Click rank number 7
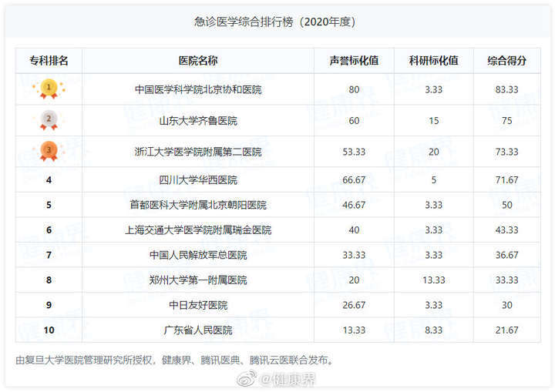Viewport: 555px width, 392px height. [x=49, y=255]
